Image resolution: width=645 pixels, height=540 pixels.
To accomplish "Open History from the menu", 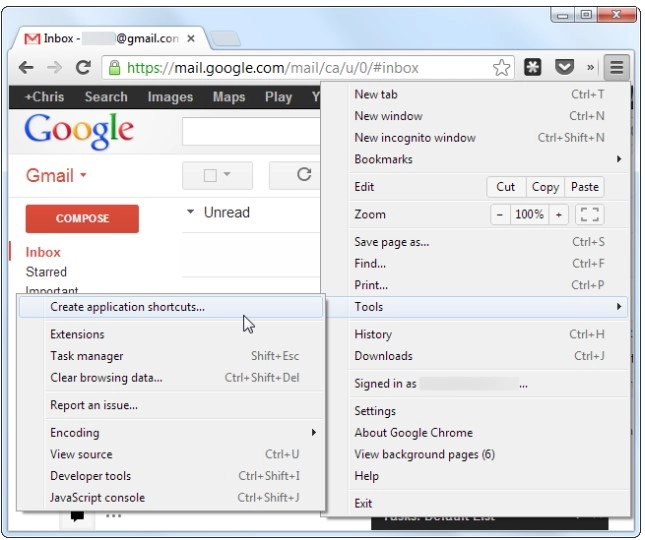I will click(488, 334).
